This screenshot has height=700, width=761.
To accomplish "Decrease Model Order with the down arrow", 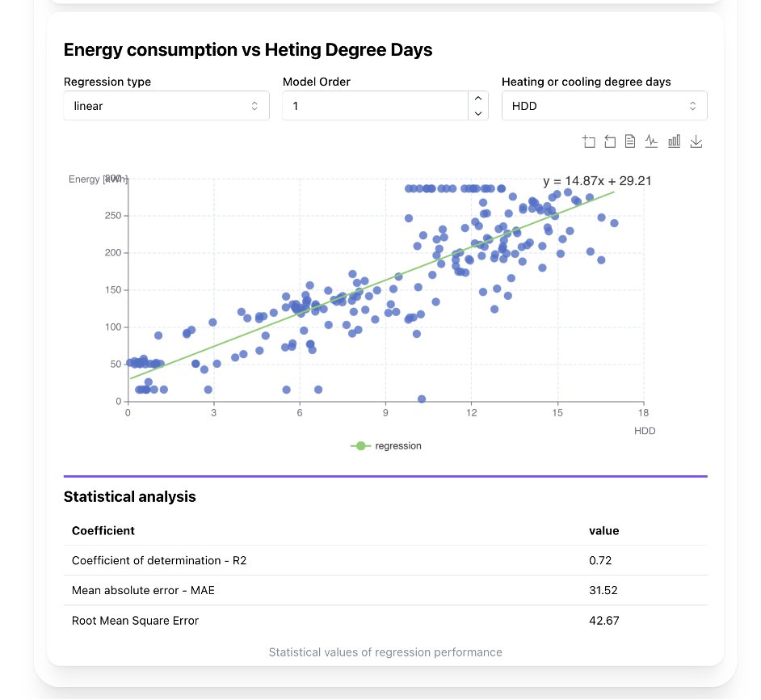I will pyautogui.click(x=478, y=113).
